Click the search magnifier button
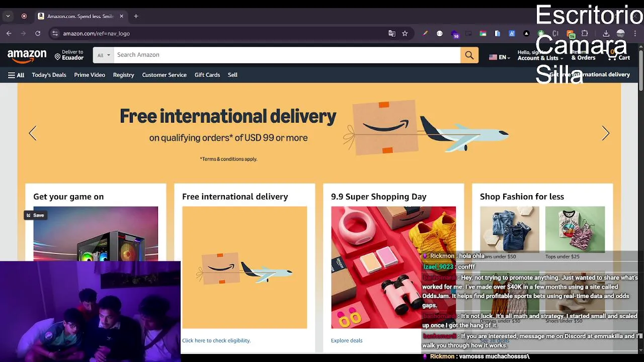Viewport: 644px width, 362px height. (469, 55)
